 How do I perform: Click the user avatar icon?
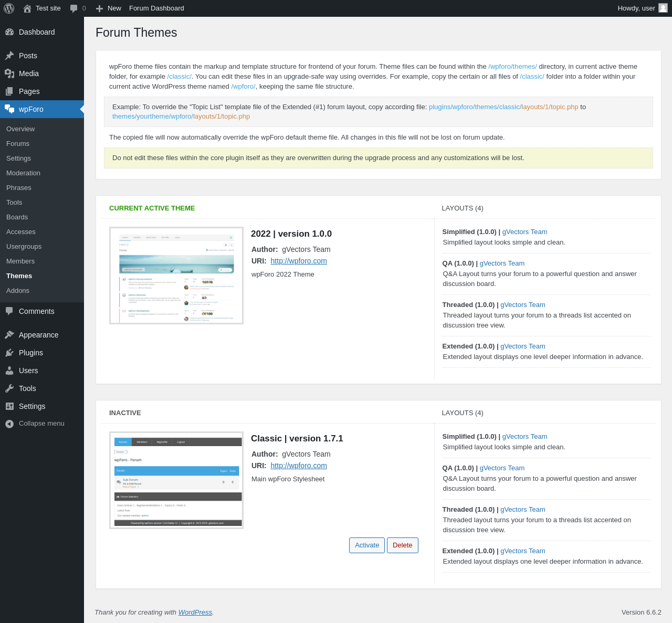tap(663, 8)
